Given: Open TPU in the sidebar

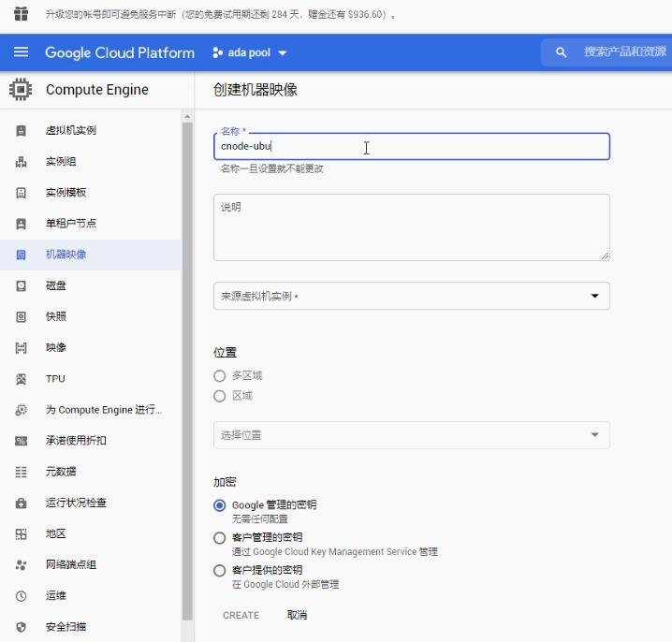Looking at the screenshot, I should (55, 378).
